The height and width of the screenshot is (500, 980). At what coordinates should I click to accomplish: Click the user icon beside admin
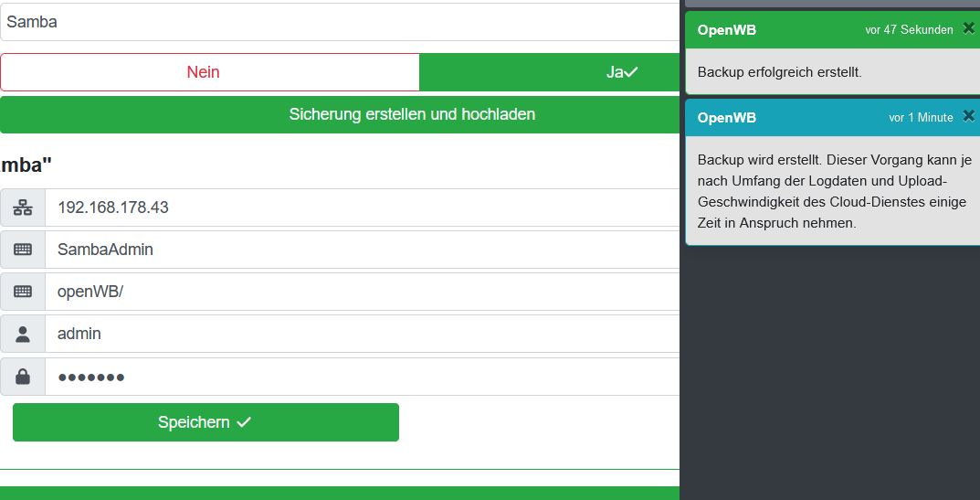click(x=23, y=335)
